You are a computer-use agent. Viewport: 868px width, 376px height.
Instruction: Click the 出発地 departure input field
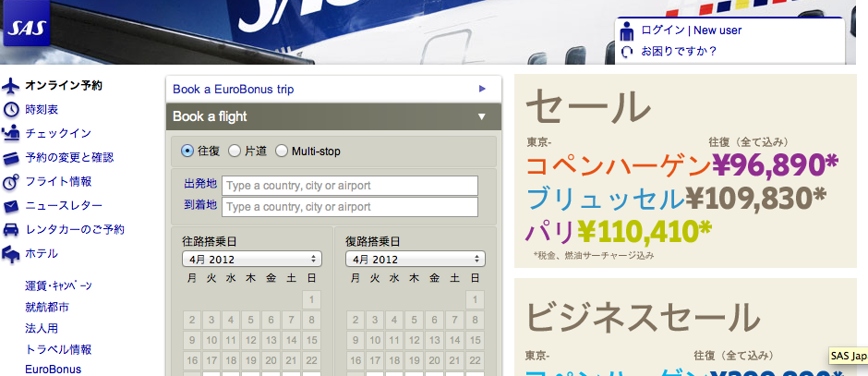pyautogui.click(x=350, y=186)
